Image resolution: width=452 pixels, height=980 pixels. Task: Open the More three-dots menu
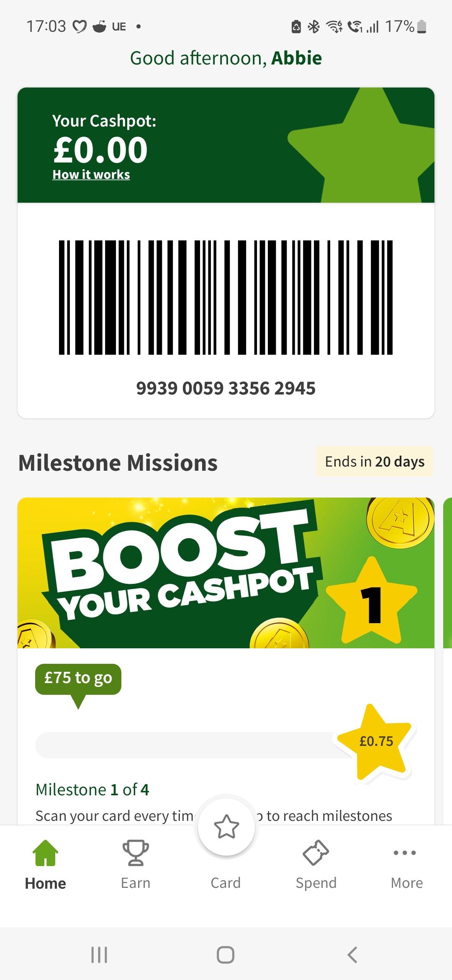pos(405,853)
